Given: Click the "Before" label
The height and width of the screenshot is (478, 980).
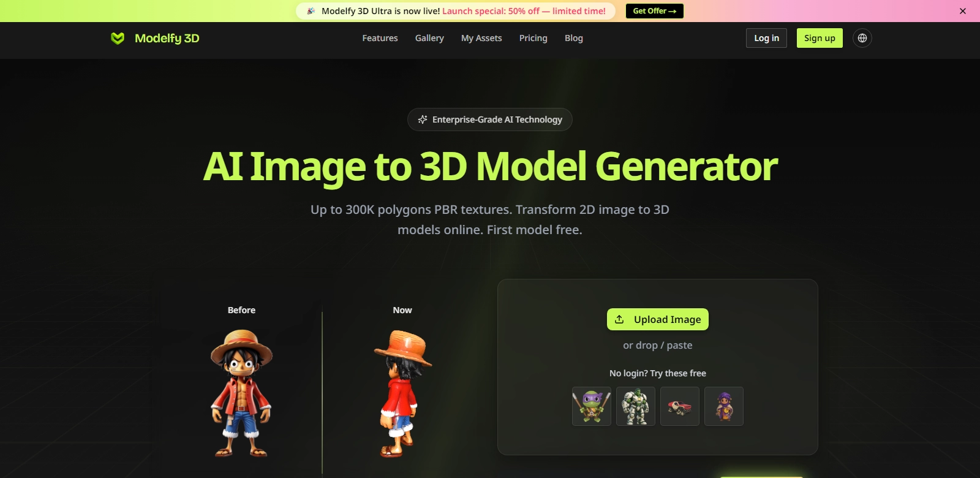Looking at the screenshot, I should [x=241, y=310].
